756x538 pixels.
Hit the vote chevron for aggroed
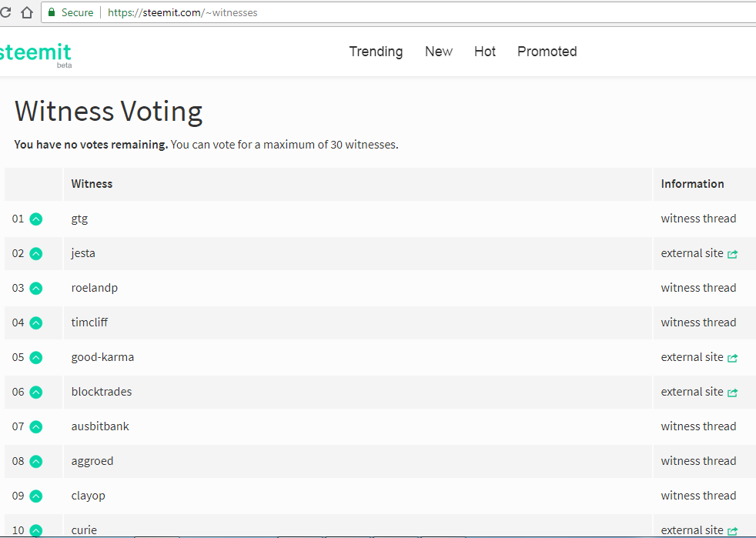tap(35, 461)
